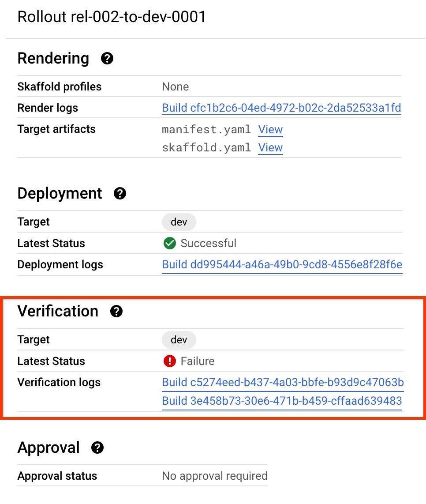Image resolution: width=426 pixels, height=504 pixels.
Task: Click the Verification section heading
Action: [58, 311]
